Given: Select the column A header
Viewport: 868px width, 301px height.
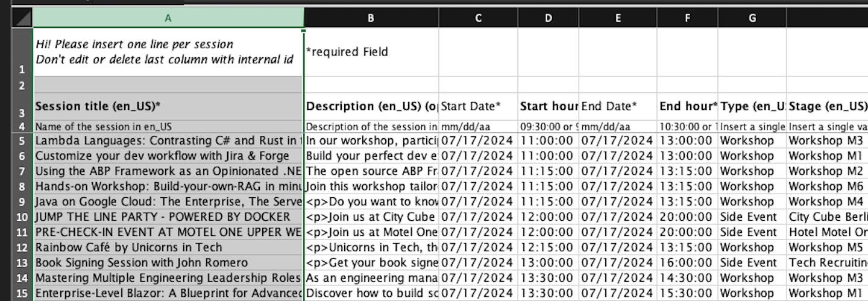Looking at the screenshot, I should [x=168, y=18].
